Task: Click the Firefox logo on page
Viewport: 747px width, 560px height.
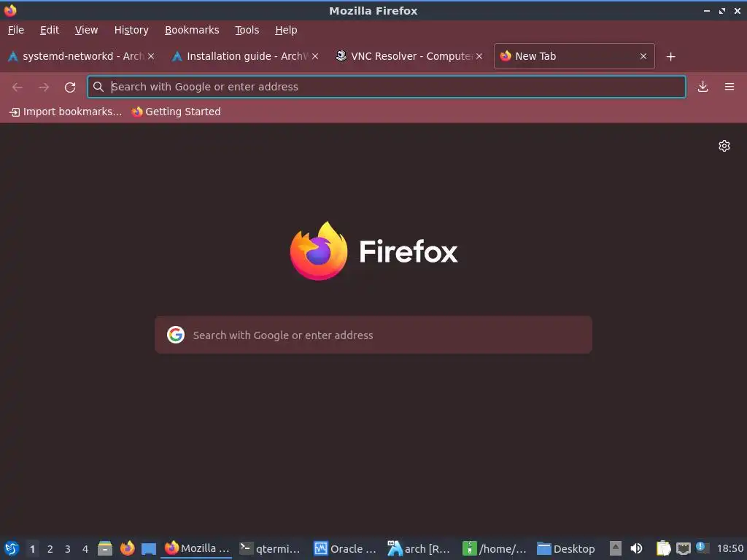Action: [319, 251]
